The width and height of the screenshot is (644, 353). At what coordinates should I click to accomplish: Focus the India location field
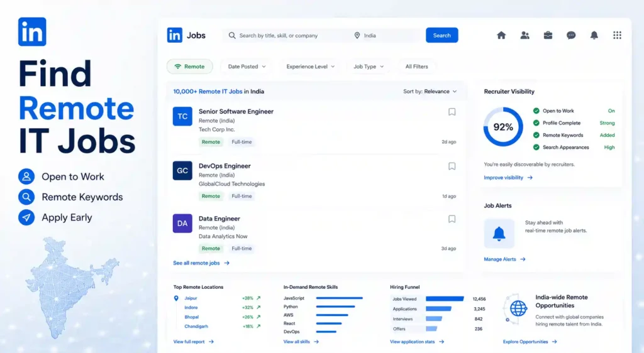386,36
